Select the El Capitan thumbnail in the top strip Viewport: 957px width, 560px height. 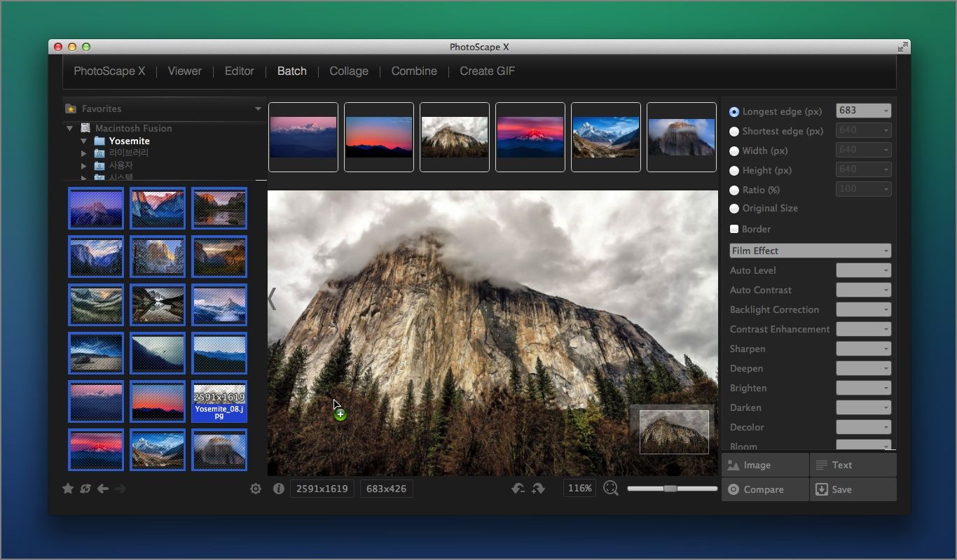pyautogui.click(x=455, y=137)
